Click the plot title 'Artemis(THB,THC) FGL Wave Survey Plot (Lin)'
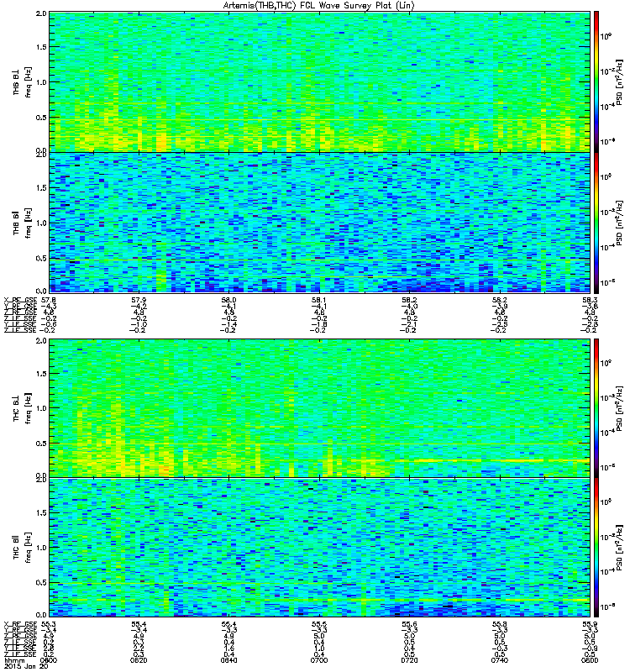Screen dimensions: 630x672 [x=319, y=6]
